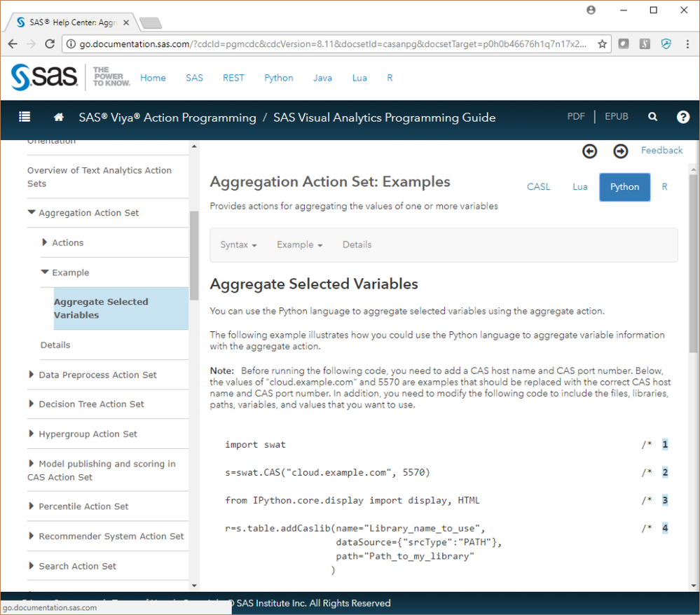Select Overview of Text Analytics Action Sets
This screenshot has height=615, width=700.
pyautogui.click(x=99, y=177)
